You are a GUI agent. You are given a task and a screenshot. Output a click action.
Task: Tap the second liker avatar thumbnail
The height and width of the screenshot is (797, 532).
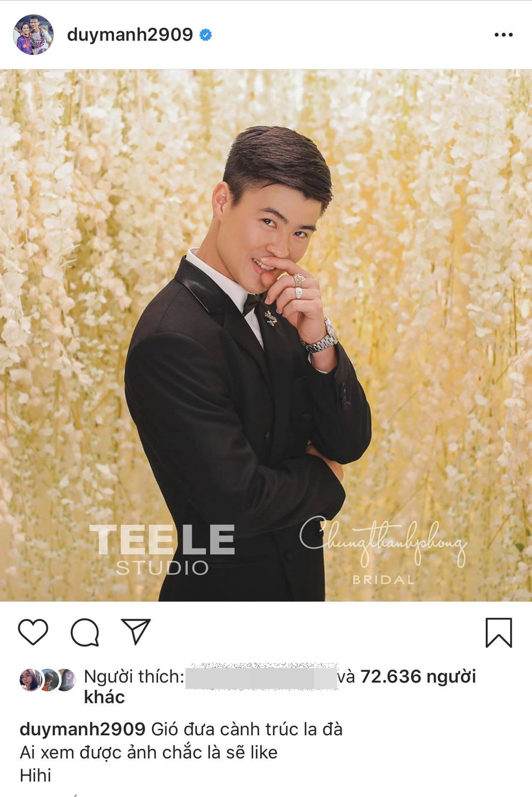[x=49, y=680]
